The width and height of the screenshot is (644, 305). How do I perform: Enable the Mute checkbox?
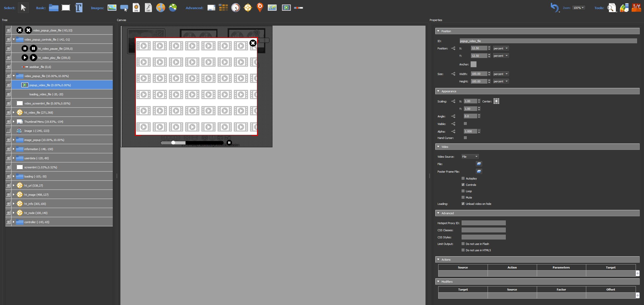point(463,197)
